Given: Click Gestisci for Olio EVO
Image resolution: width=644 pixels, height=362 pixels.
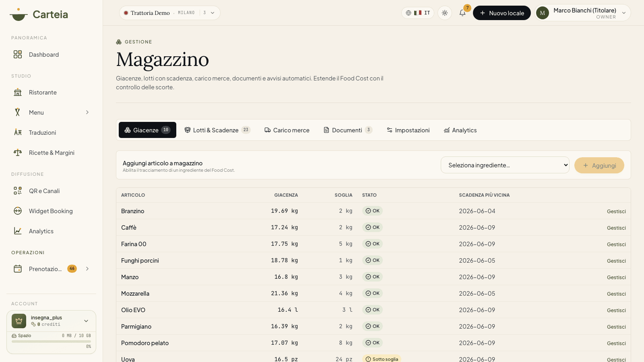Looking at the screenshot, I should pyautogui.click(x=616, y=310).
